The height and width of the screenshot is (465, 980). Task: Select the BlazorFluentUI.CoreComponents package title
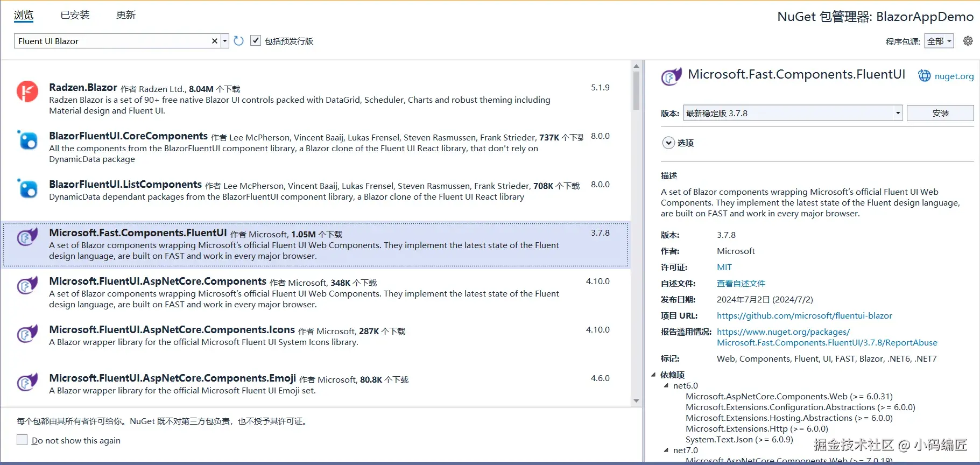pos(128,136)
